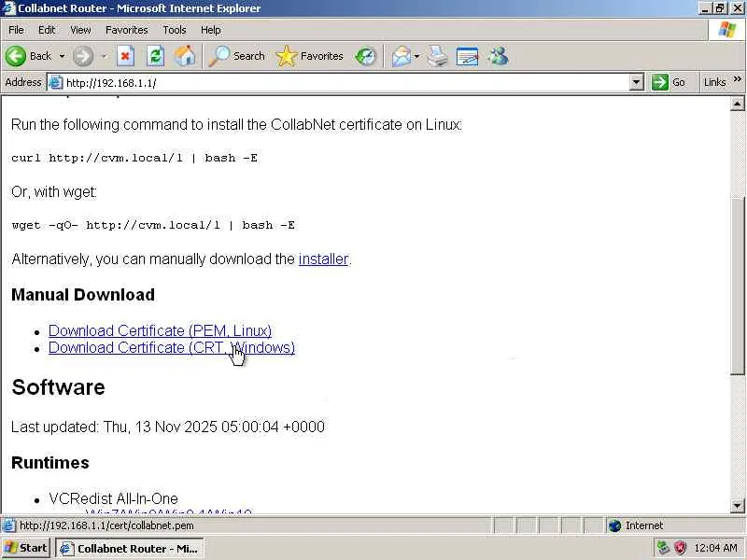747x560 pixels.
Task: Open the Home page icon
Action: click(x=185, y=56)
